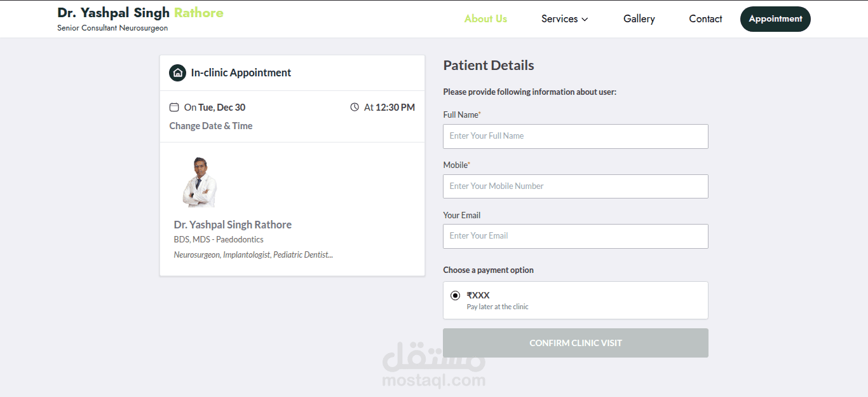Click the Confirm Clinic Visit button
Screen dimensions: 868x397
click(575, 343)
